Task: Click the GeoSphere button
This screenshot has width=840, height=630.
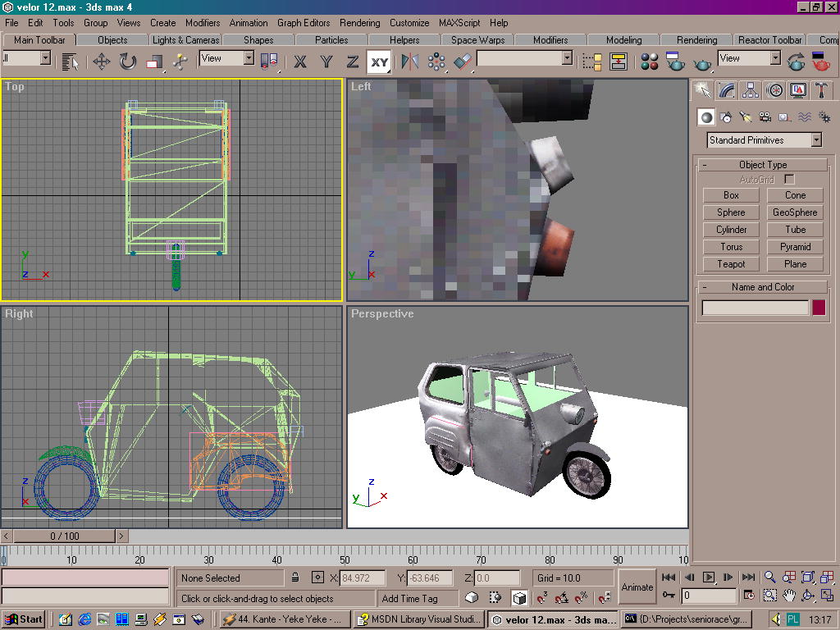Action: (795, 212)
